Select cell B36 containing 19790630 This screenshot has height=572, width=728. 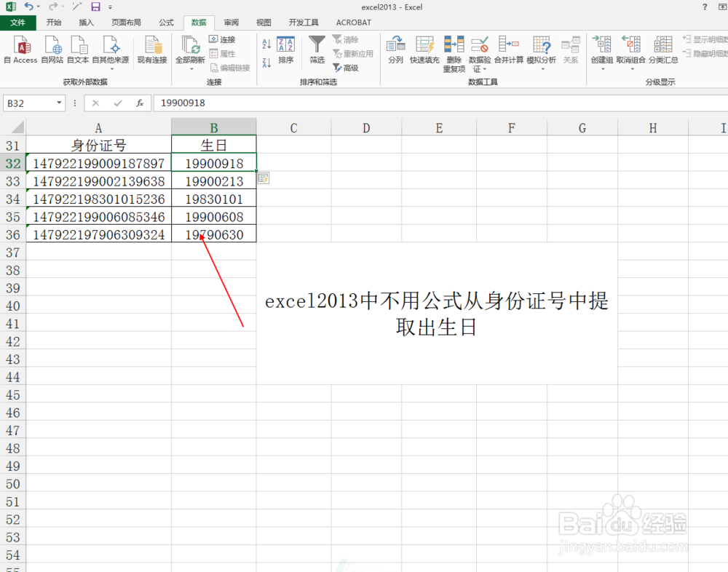click(x=213, y=234)
